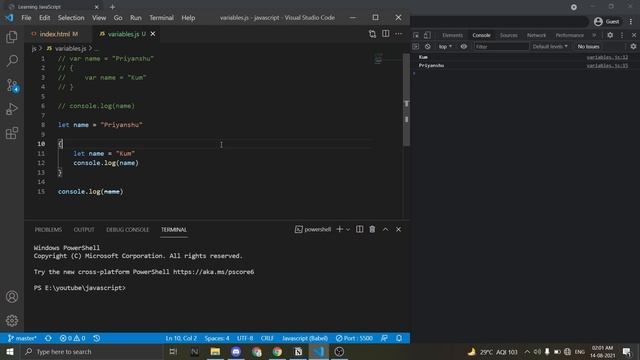The width and height of the screenshot is (640, 360).
Task: Open the Explorer view in activity bar
Action: (x=12, y=37)
